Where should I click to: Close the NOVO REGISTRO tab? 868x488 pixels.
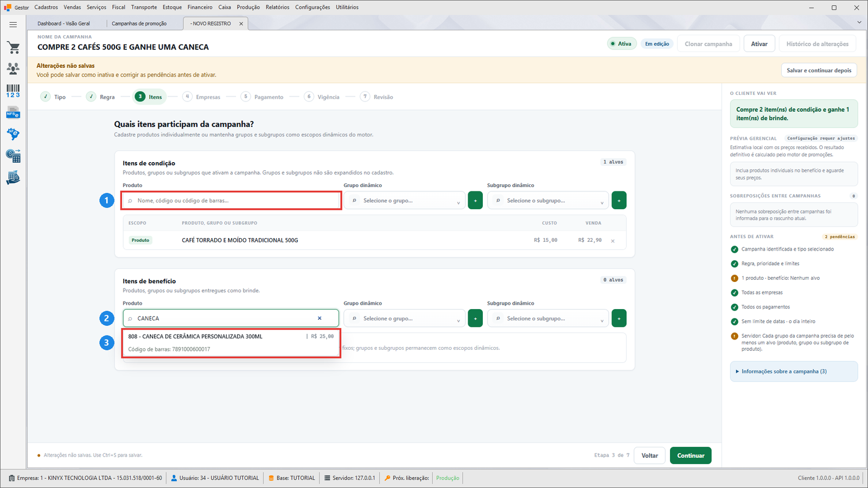click(x=241, y=24)
